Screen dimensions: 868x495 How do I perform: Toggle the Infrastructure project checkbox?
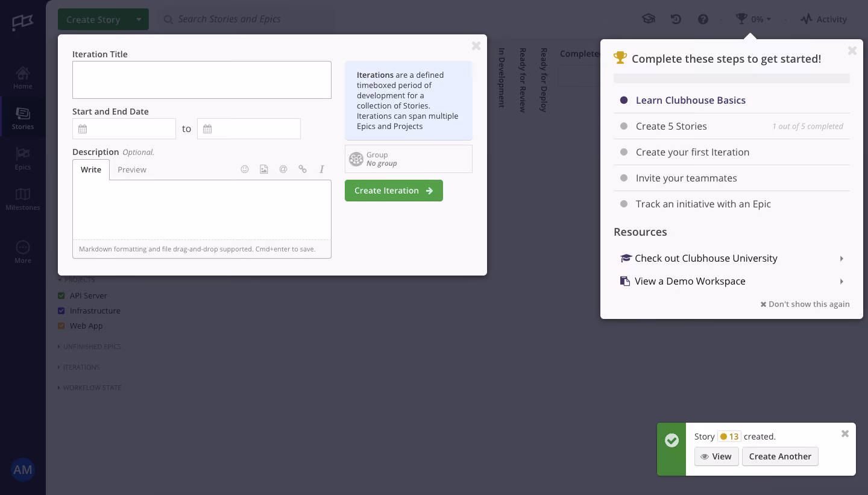point(61,311)
